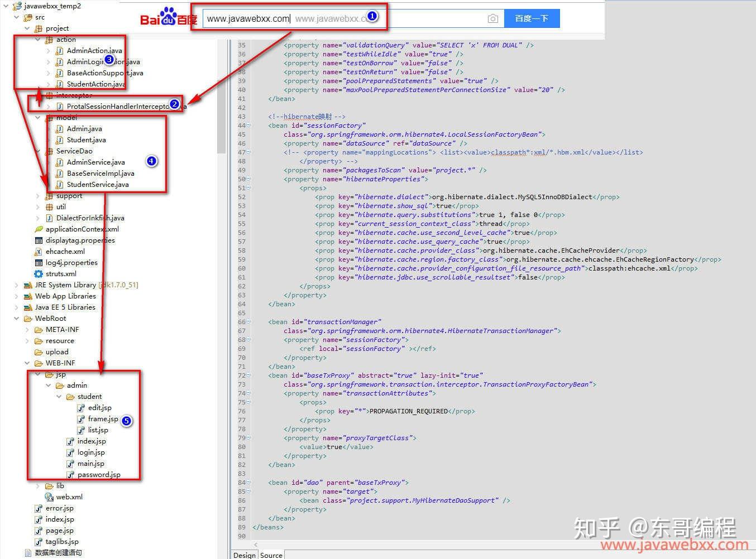The image size is (756, 559).
Task: Select applicationContext.xml spring icon
Action: point(39,229)
